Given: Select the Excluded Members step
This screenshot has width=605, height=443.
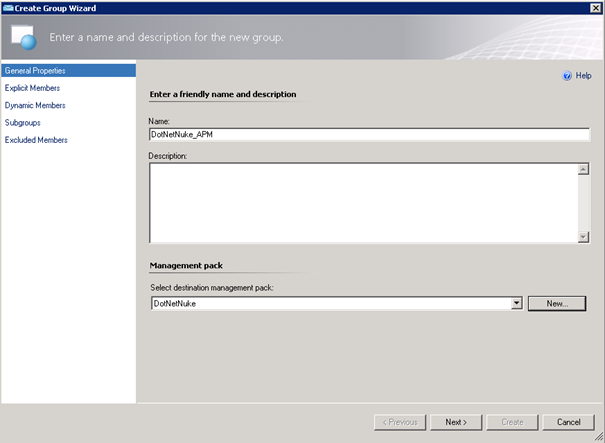Looking at the screenshot, I should (x=36, y=140).
